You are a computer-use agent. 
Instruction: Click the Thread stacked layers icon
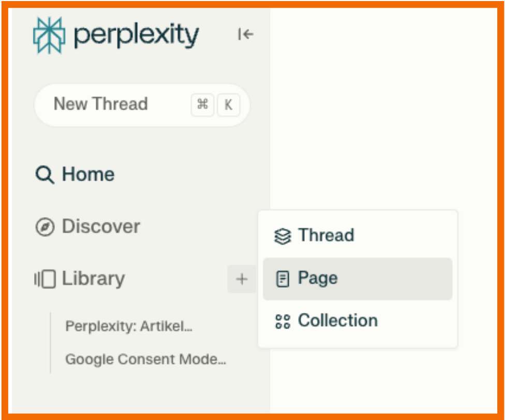click(x=282, y=236)
